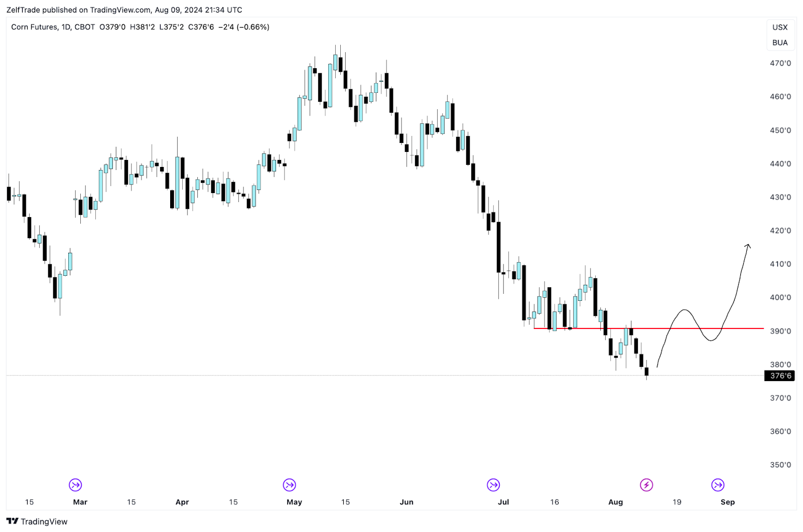Click the Corn Futures symbol title
The image size is (803, 532).
point(34,27)
